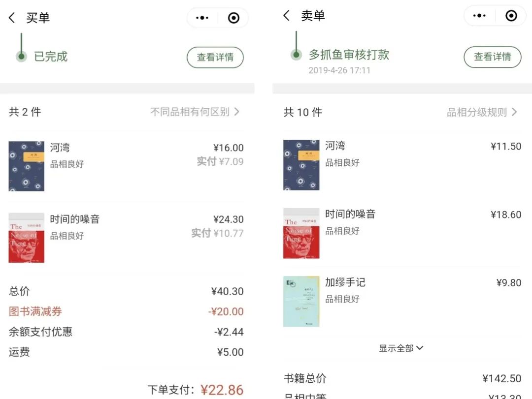Open the 河湾 book cover thumbnail in buy order
Viewport: 532px width, 399px height.
[26, 166]
